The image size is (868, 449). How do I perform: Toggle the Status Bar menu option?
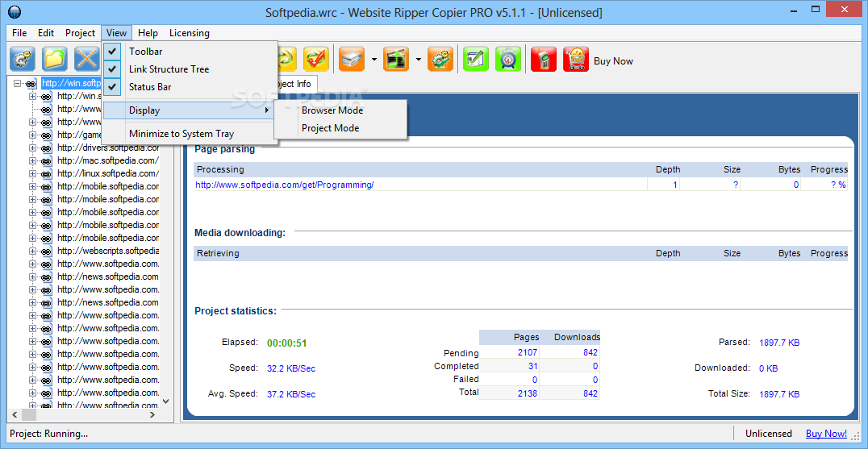pos(112,87)
